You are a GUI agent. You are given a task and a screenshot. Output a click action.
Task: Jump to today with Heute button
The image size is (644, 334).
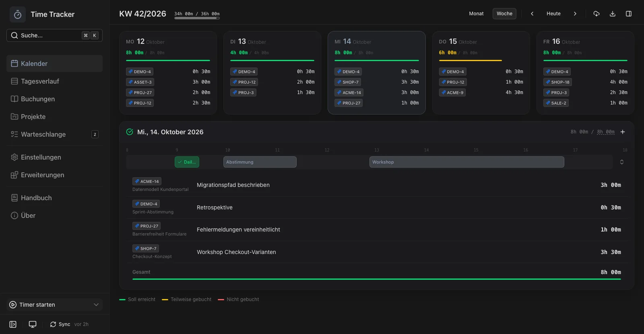tap(553, 14)
